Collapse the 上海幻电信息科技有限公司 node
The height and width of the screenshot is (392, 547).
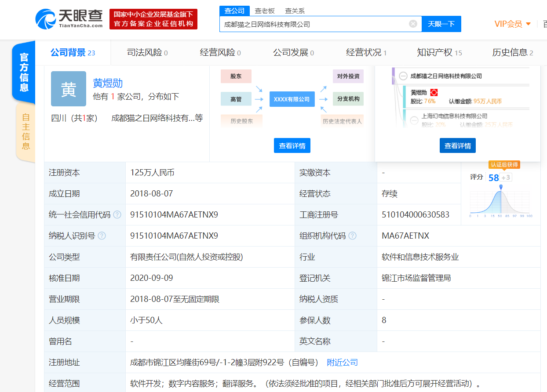(x=414, y=120)
